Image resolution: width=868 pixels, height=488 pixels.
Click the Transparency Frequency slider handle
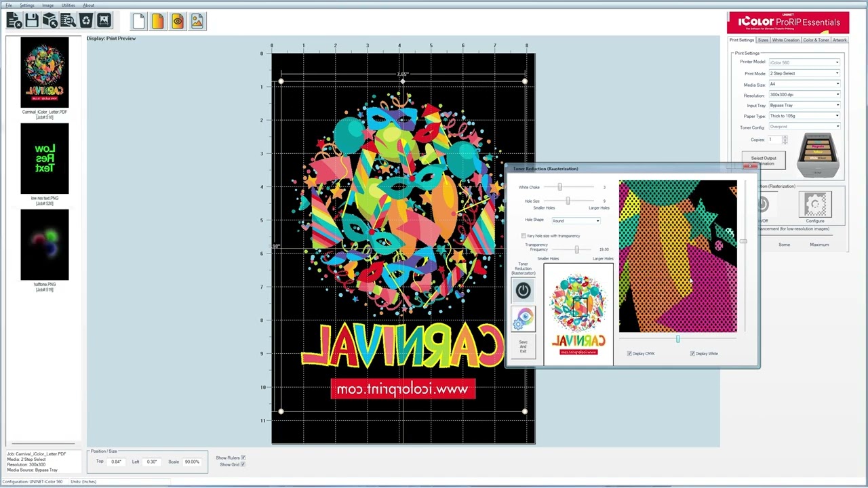[576, 249]
